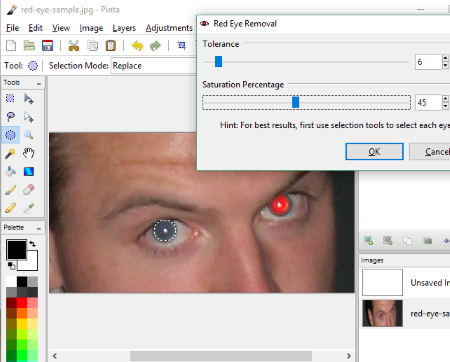Cut selection with the scissors icon
This screenshot has height=362, width=450.
tap(73, 45)
